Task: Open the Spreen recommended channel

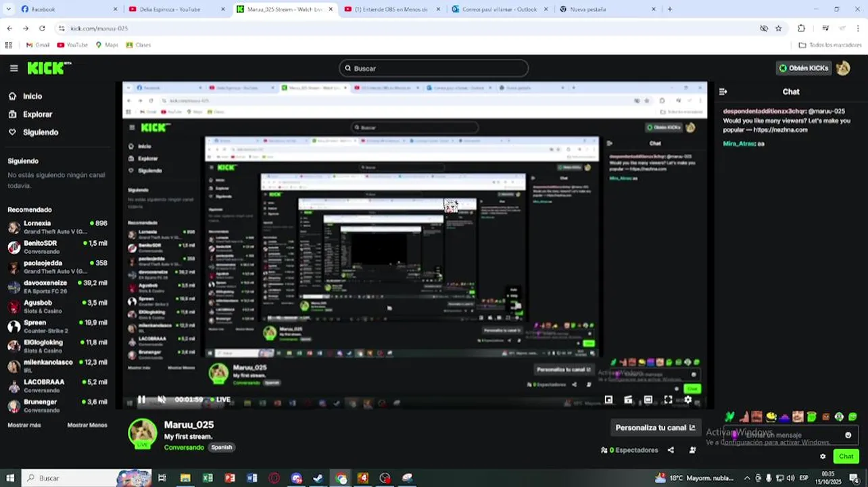Action: tap(57, 326)
